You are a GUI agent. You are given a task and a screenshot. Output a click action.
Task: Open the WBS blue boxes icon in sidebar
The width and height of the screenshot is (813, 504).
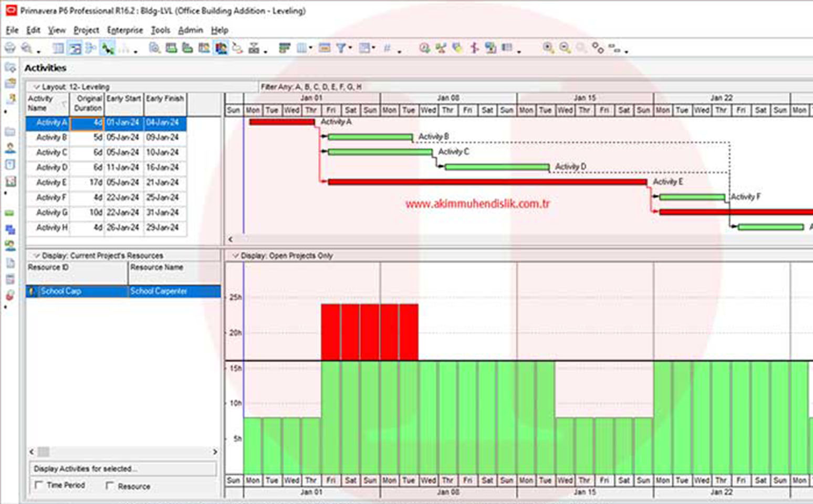(10, 229)
